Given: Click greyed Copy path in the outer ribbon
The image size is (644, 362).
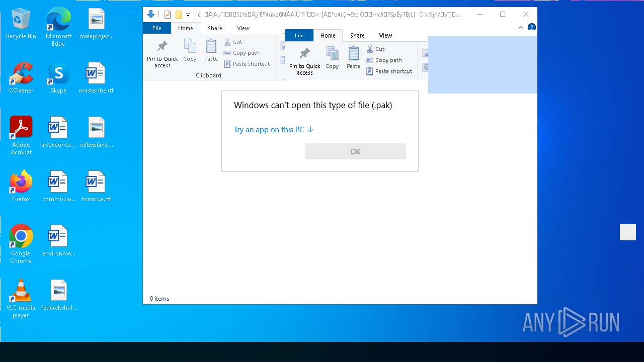Looking at the screenshot, I should click(242, 53).
